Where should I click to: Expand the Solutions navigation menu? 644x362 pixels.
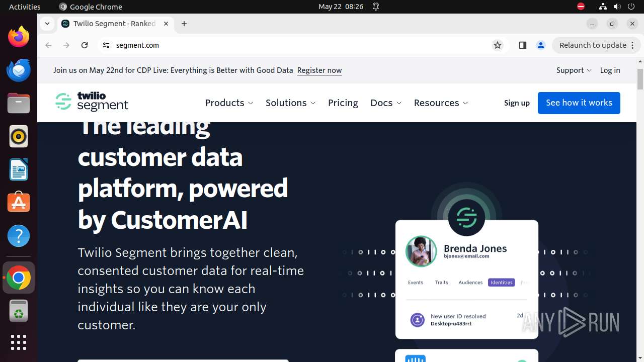[291, 103]
